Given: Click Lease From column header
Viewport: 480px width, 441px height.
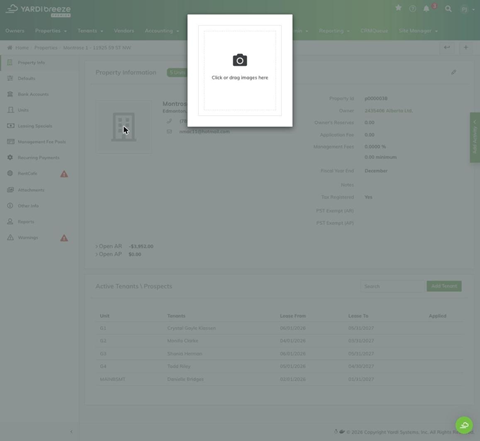Looking at the screenshot, I should pos(293,316).
